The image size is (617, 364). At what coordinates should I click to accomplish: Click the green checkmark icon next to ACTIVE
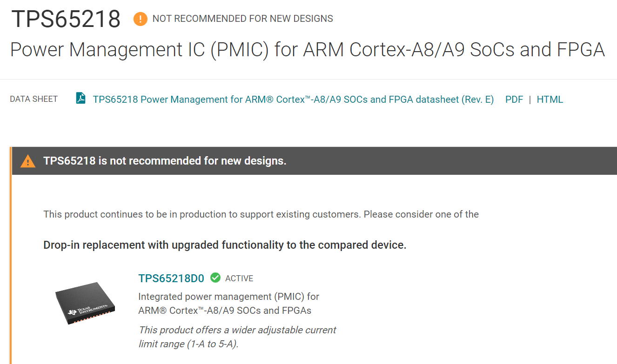(x=215, y=278)
